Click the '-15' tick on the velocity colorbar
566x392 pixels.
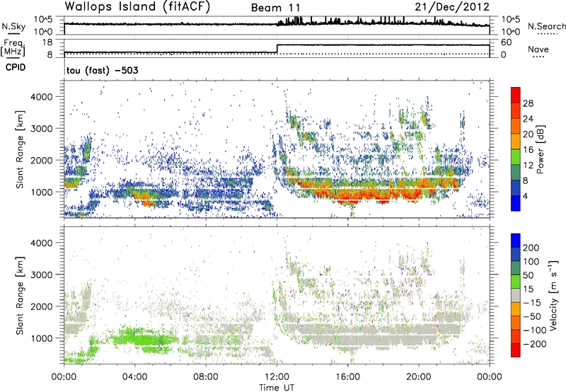[x=532, y=303]
